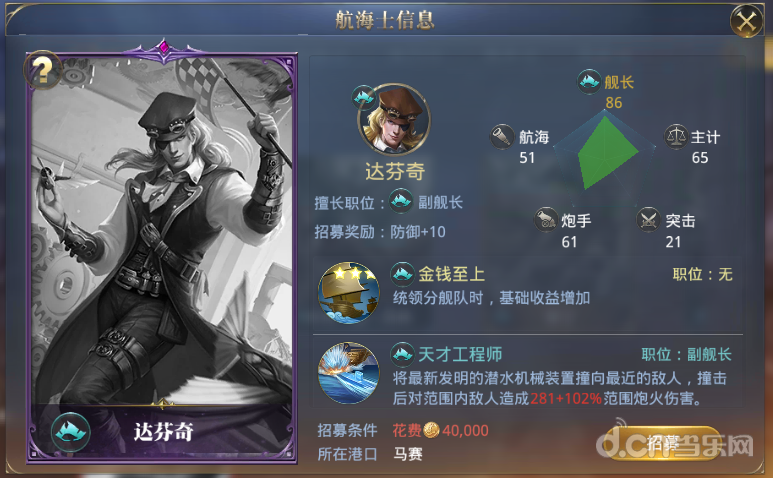Open the 天才工程师 skill icon
This screenshot has height=478, width=773.
click(x=349, y=373)
